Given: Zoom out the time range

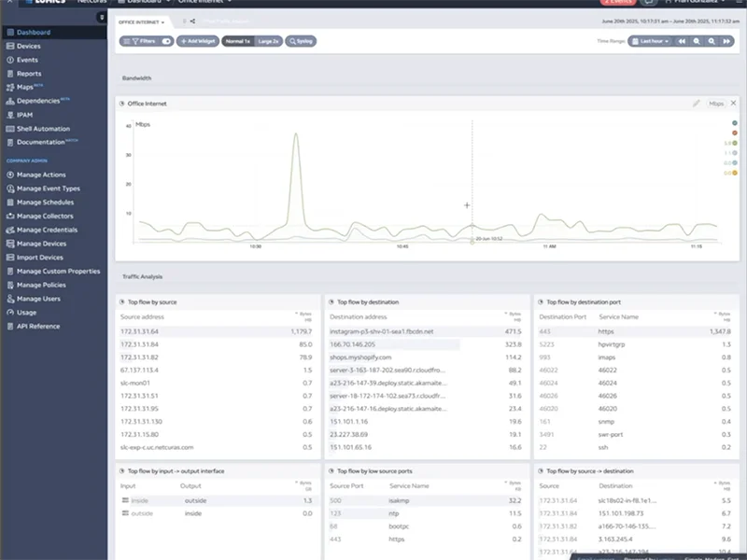Looking at the screenshot, I should coord(712,41).
